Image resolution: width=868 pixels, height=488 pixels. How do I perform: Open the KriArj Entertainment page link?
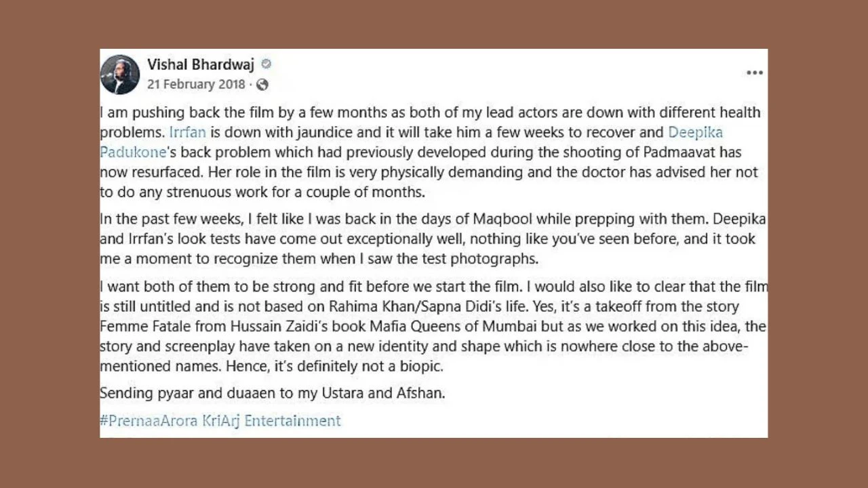coord(271,421)
